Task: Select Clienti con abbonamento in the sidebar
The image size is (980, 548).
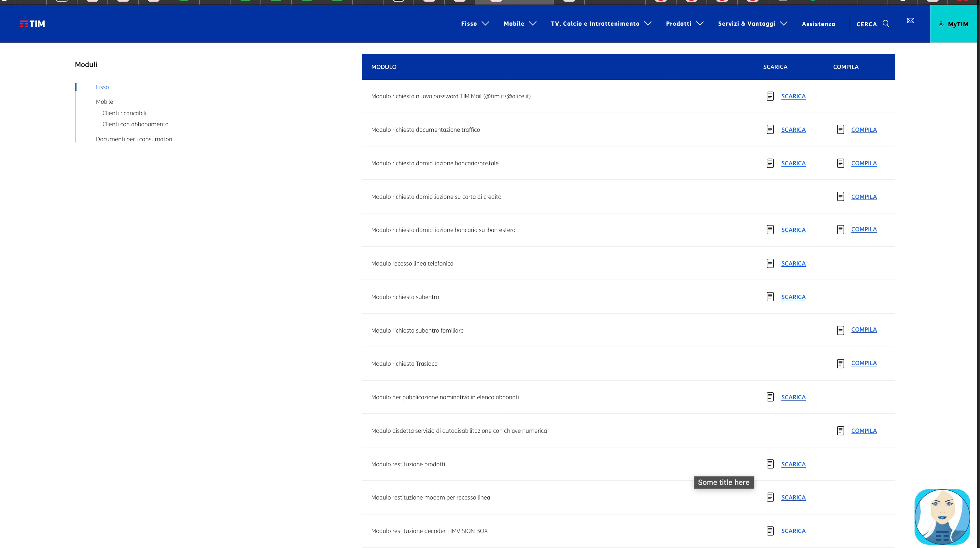Action: click(x=135, y=124)
